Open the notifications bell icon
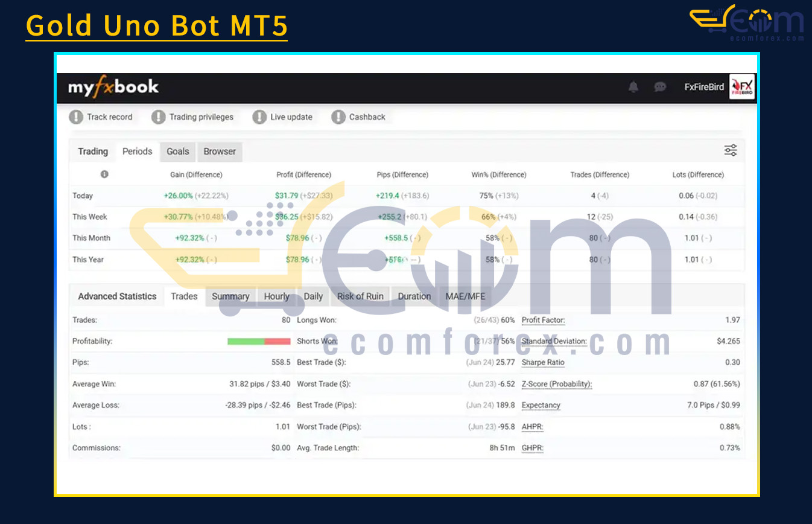This screenshot has width=812, height=524. pos(633,87)
